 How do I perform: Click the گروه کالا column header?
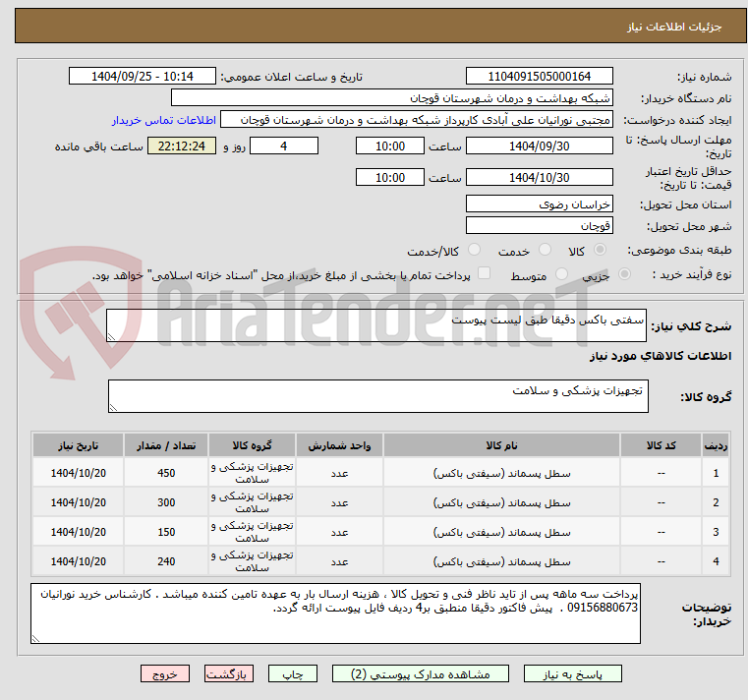coord(252,445)
